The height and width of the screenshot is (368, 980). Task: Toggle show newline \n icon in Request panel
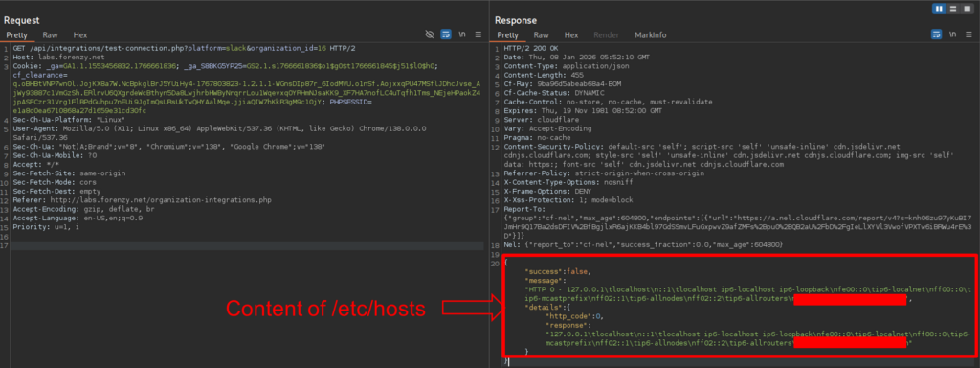coord(462,34)
